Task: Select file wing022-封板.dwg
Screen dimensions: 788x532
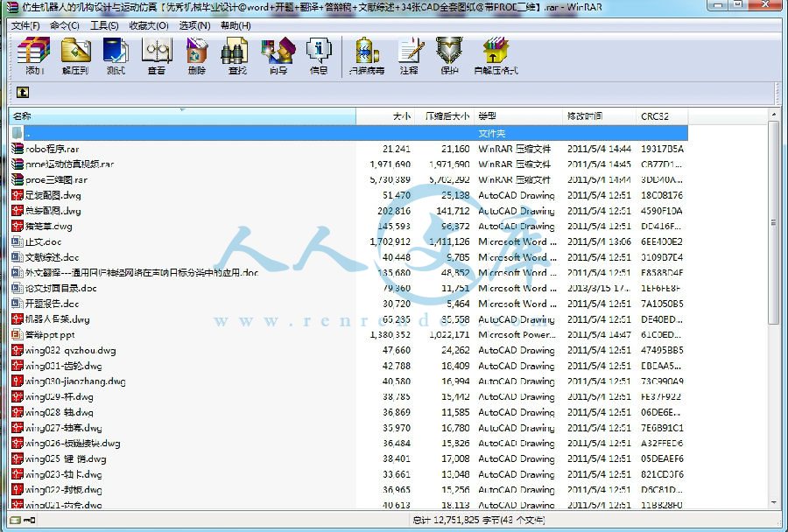Action: pos(63,490)
